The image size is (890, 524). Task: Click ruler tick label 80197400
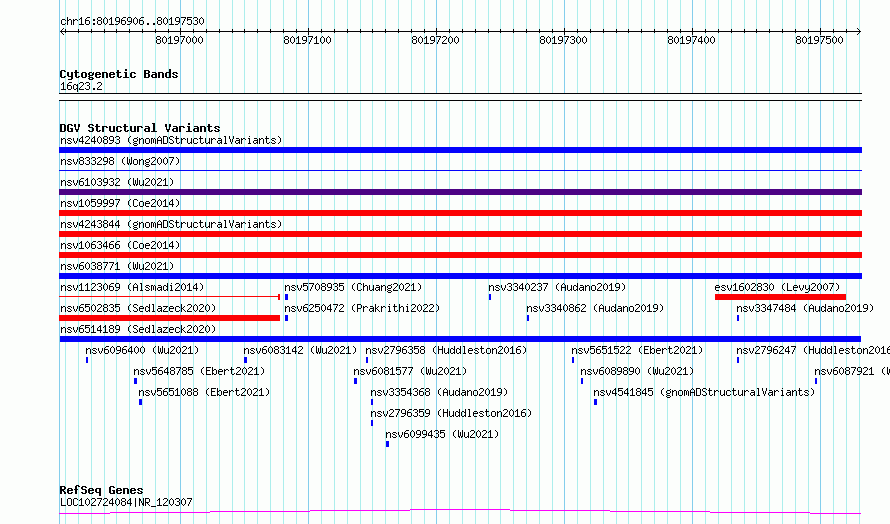coord(691,40)
